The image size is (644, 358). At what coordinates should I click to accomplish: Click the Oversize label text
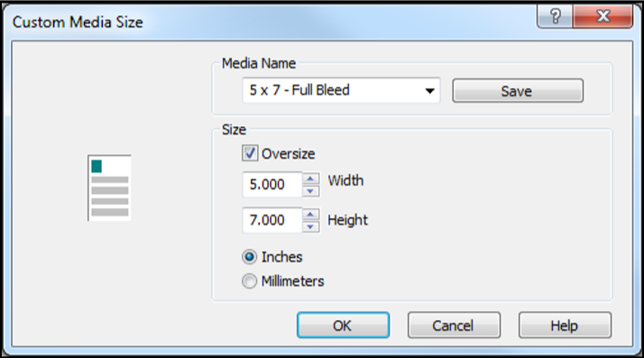click(289, 154)
